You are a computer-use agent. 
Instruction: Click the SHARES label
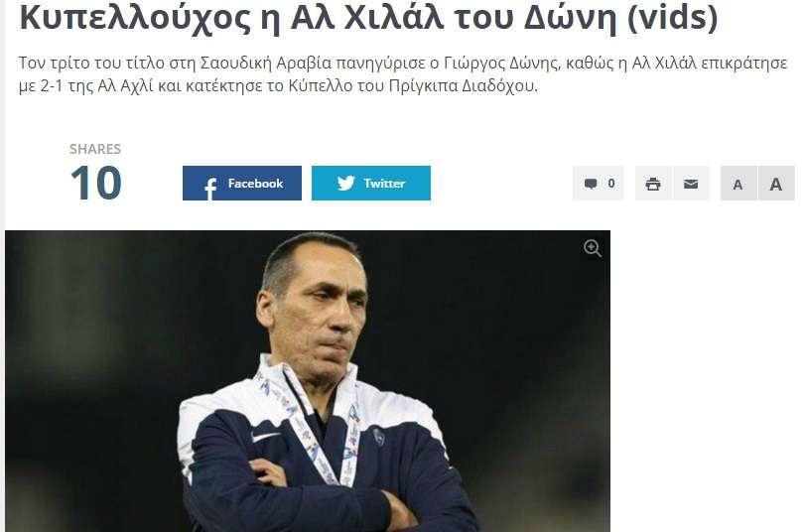[x=95, y=149]
